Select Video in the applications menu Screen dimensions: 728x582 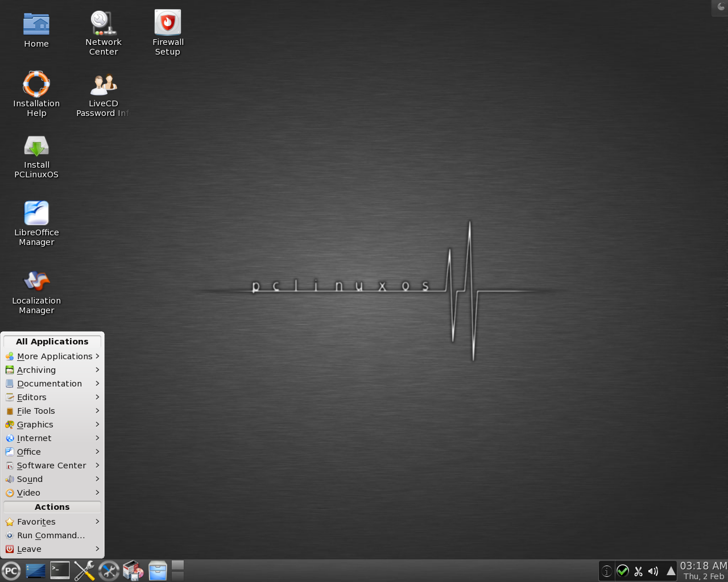52,493
